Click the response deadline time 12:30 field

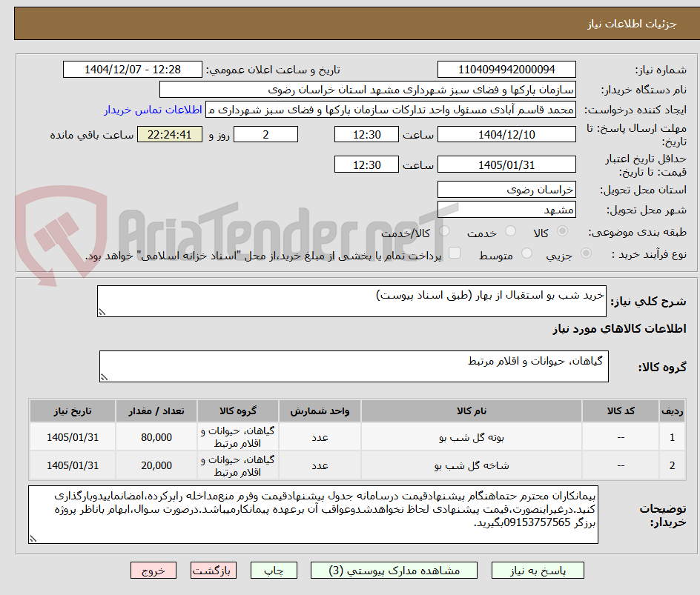[366, 134]
